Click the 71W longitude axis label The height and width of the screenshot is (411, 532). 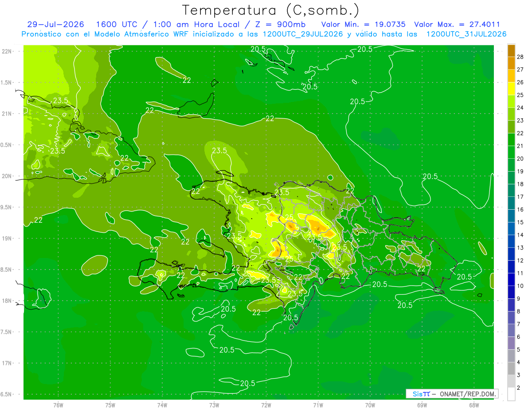[318, 405]
